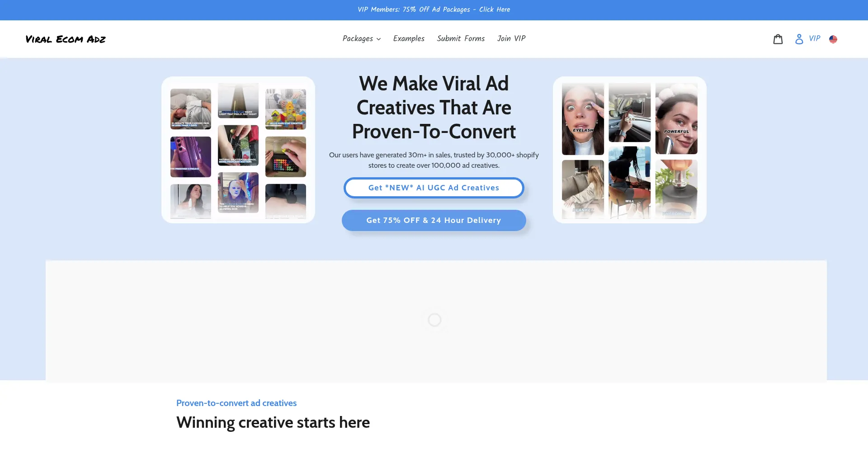The height and width of the screenshot is (449, 868).
Task: Select the purple phone case ad thumbnail
Action: [191, 157]
